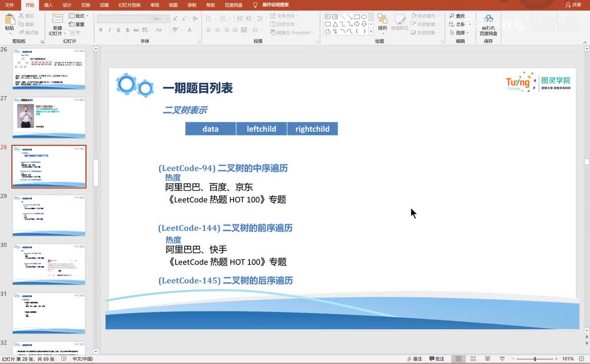This screenshot has width=590, height=364.
Task: Select the rectangle shape in the shapes gallery
Action: [x=357, y=17]
